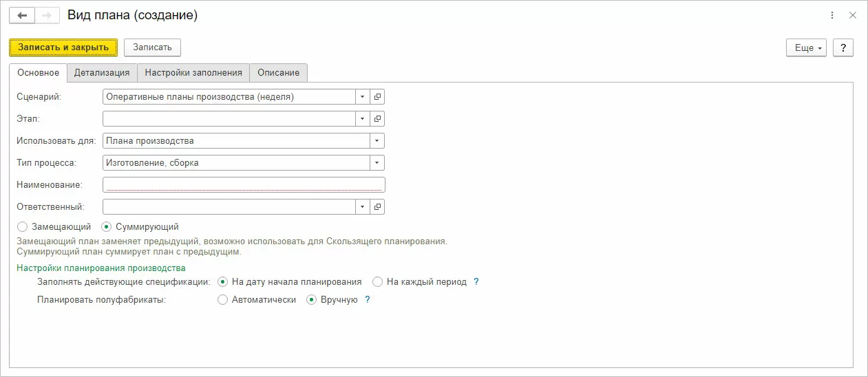Image resolution: width=868 pixels, height=377 pixels.
Task: Click help hint next to На каждый период
Action: tap(476, 281)
